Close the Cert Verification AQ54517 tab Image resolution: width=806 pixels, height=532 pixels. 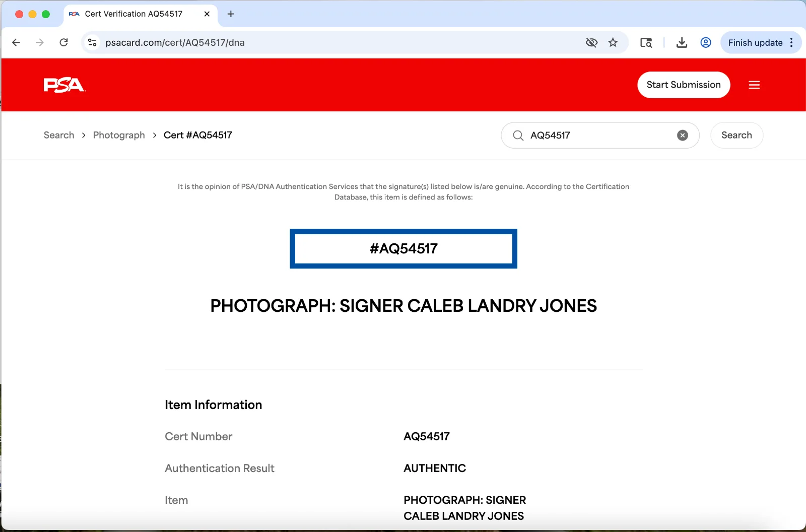point(207,14)
